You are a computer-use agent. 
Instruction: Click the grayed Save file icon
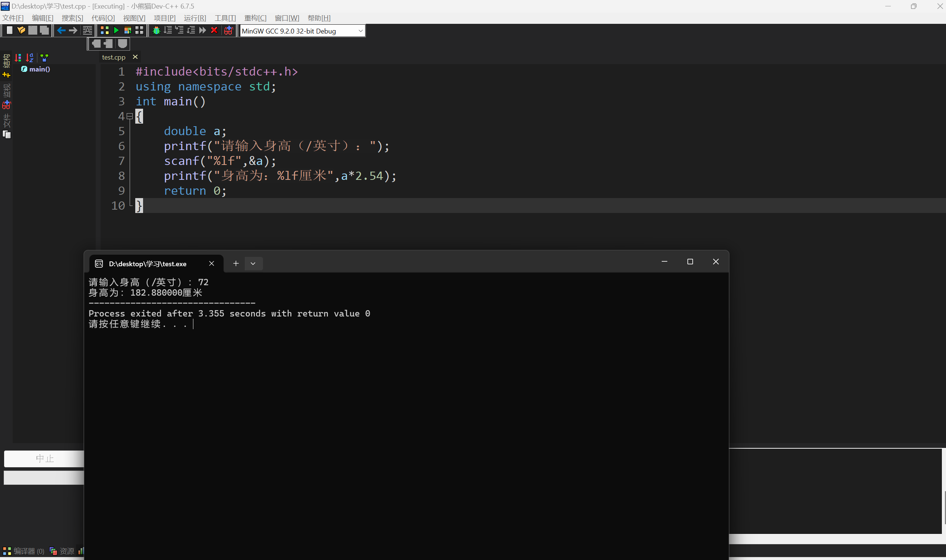[x=33, y=31]
